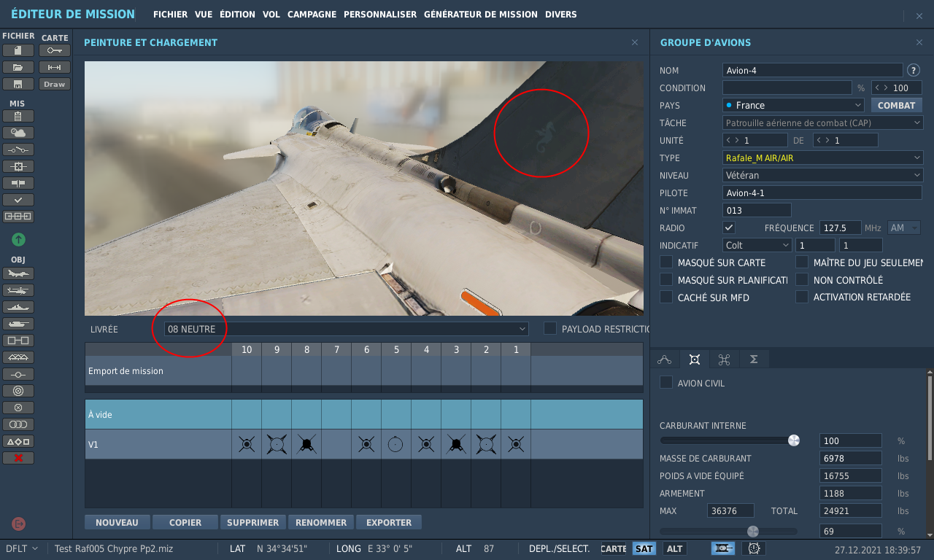Click the RENOMMER button
Image resolution: width=934 pixels, height=560 pixels.
[322, 522]
